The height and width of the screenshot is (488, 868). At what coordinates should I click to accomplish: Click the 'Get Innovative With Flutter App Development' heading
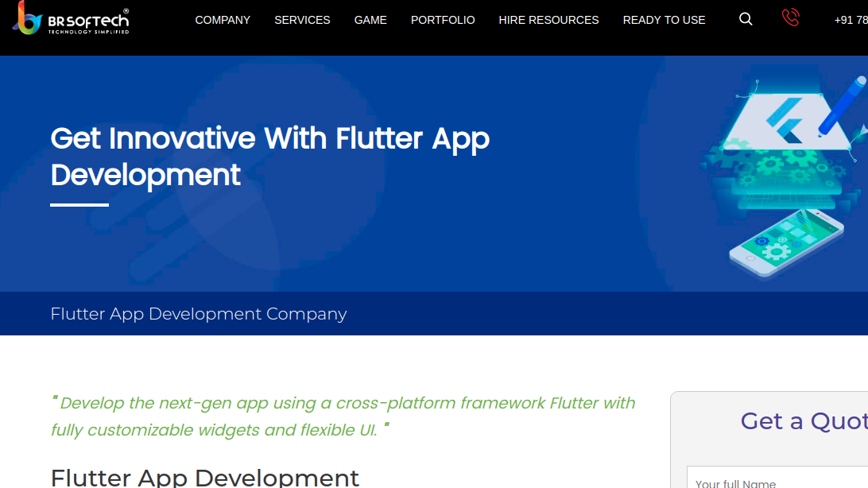(269, 157)
